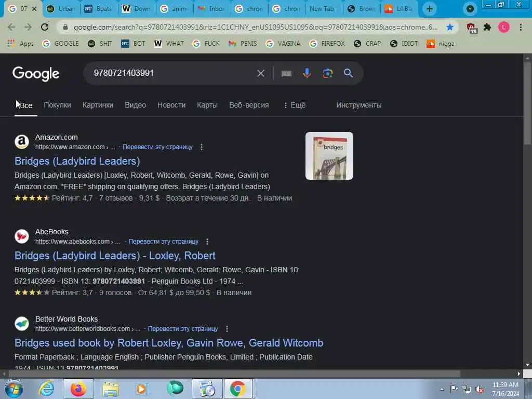Screen dimensions: 532x399
Task: Switch to the Inbox Gmail tab
Action: click(211, 9)
